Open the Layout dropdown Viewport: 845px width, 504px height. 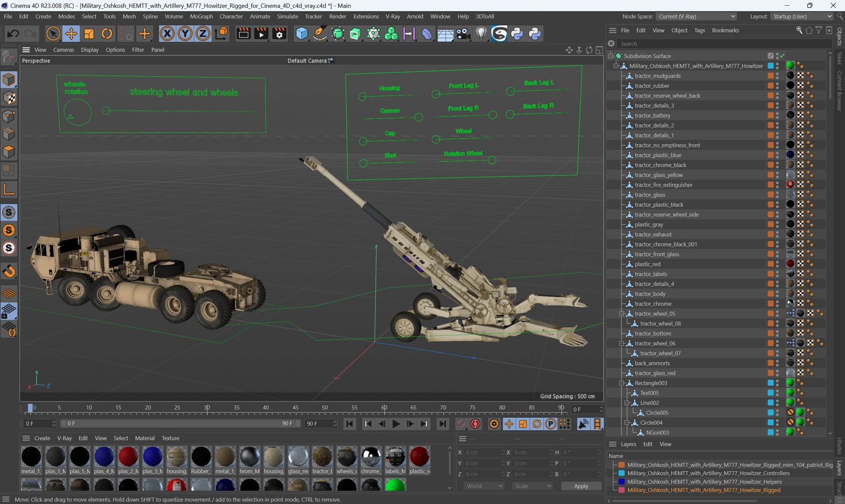(802, 16)
